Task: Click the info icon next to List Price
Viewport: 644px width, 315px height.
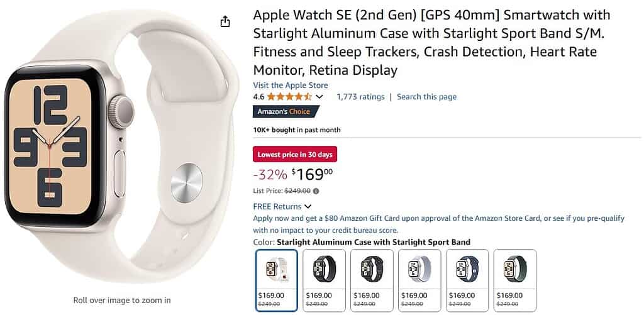Action: pos(316,191)
